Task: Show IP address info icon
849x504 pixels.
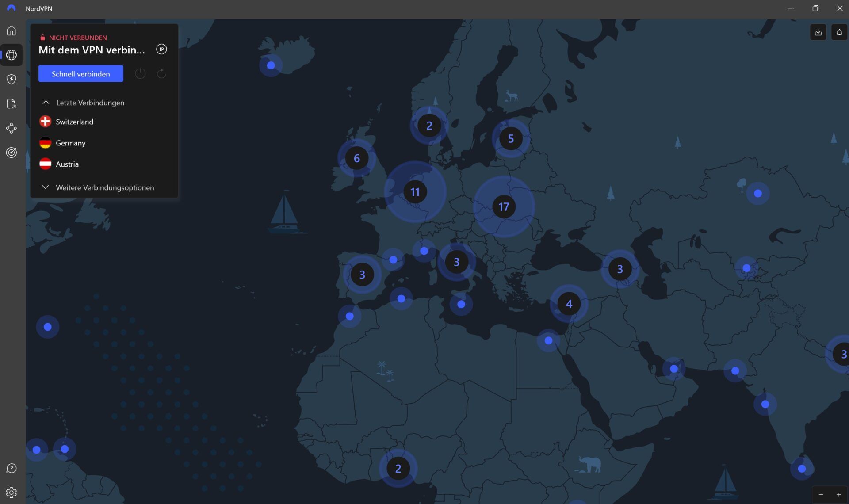Action: click(162, 50)
